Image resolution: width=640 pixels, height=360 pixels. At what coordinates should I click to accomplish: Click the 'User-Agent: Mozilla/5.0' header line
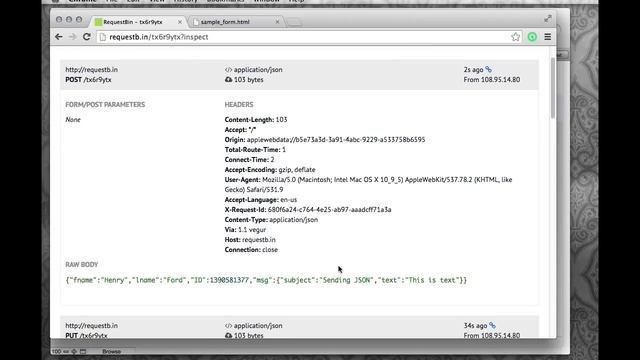click(x=368, y=184)
